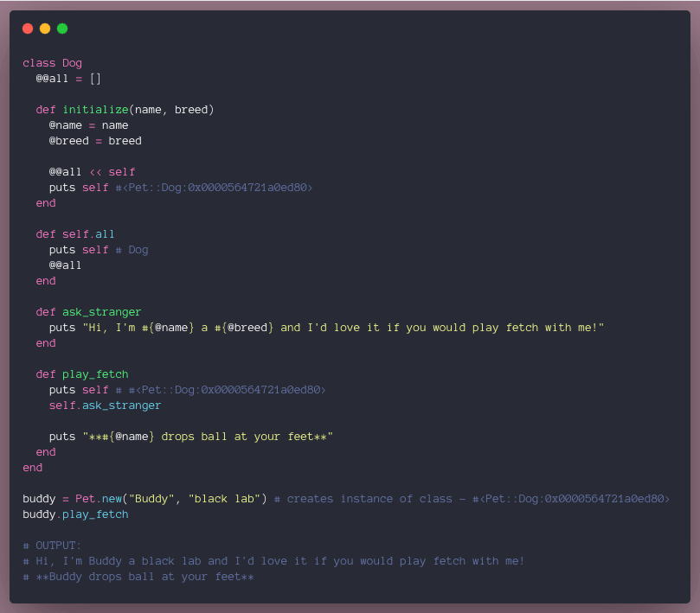Click the '@name = name' line
700x613 pixels.
89,125
